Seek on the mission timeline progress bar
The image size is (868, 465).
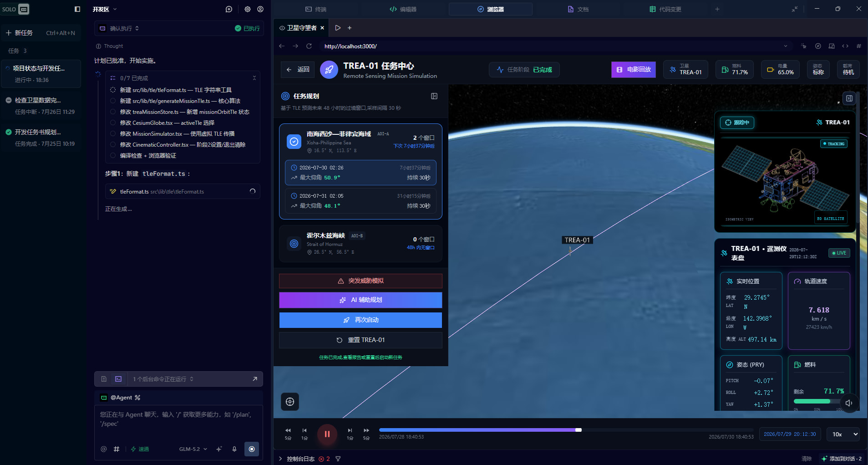click(566, 430)
